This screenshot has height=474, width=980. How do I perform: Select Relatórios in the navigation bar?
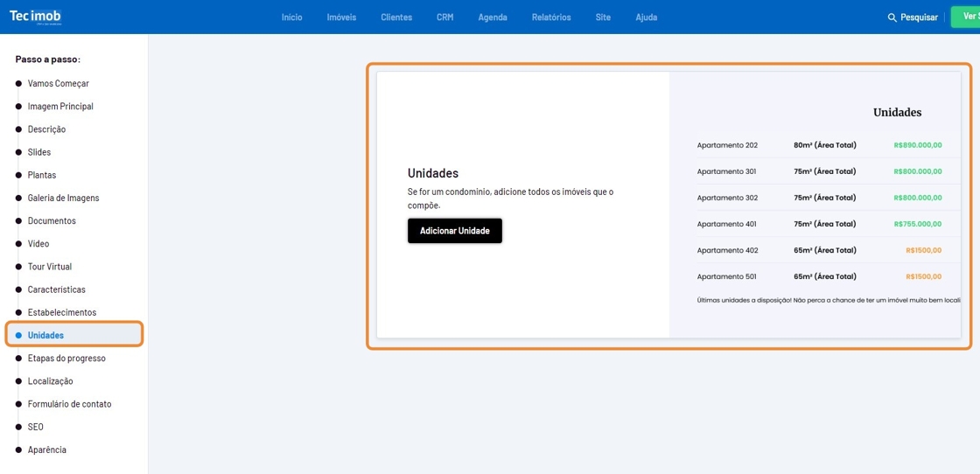[550, 17]
